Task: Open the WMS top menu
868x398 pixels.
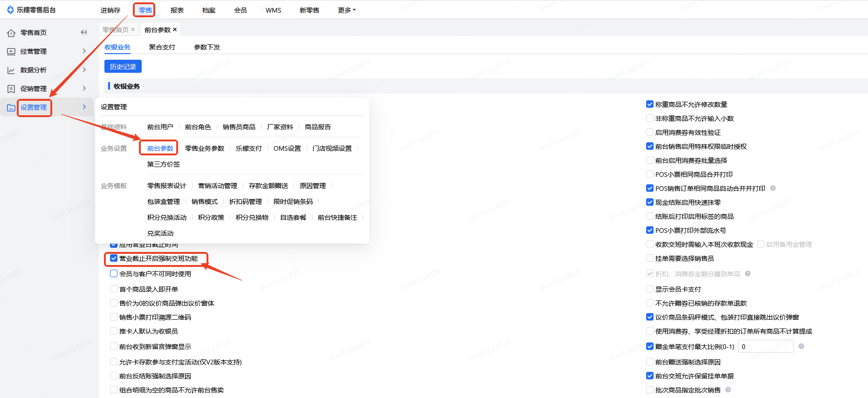Action: click(274, 10)
